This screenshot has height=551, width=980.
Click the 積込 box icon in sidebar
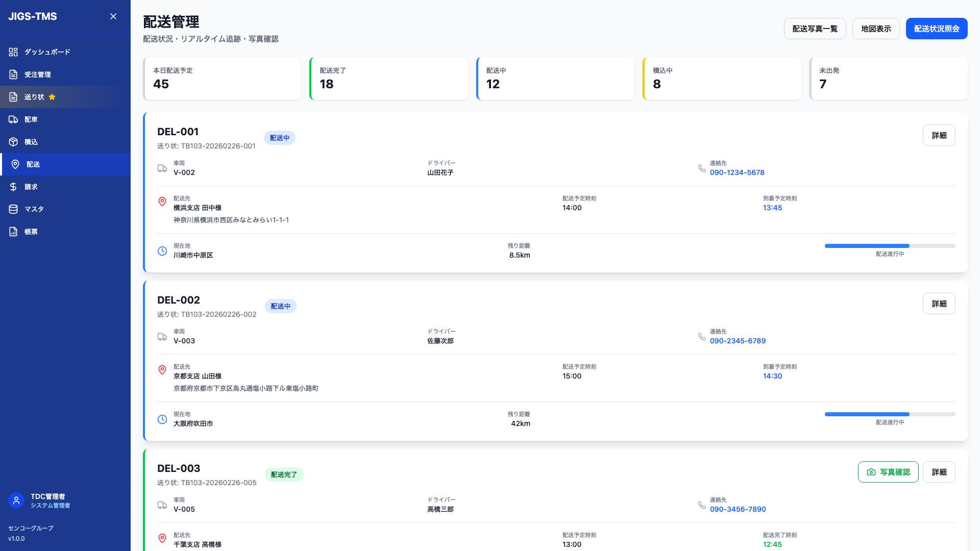(13, 142)
